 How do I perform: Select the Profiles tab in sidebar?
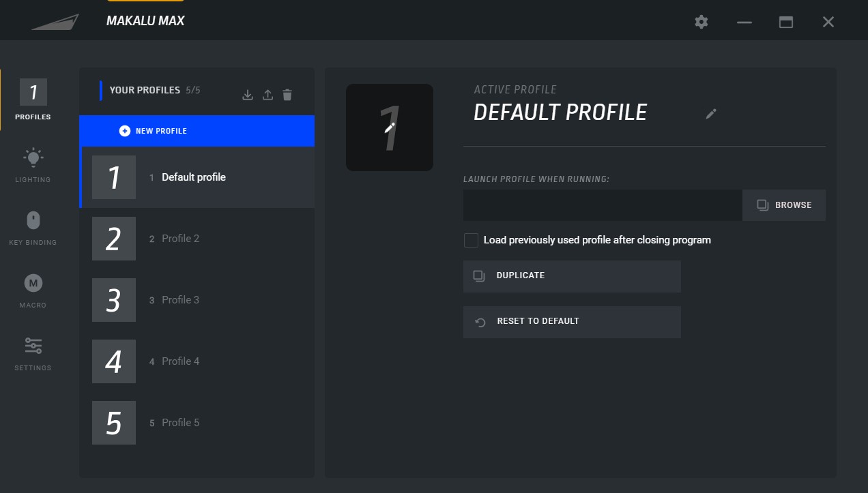(x=33, y=99)
